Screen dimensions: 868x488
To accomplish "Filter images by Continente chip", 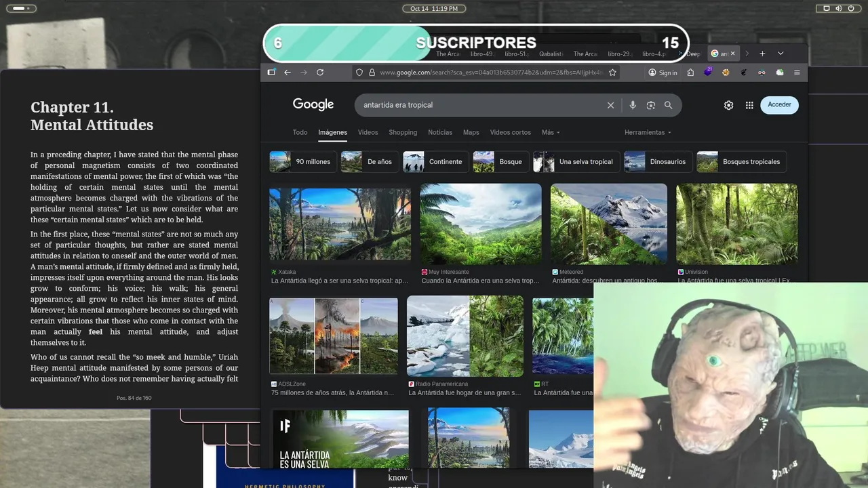I will coord(435,162).
